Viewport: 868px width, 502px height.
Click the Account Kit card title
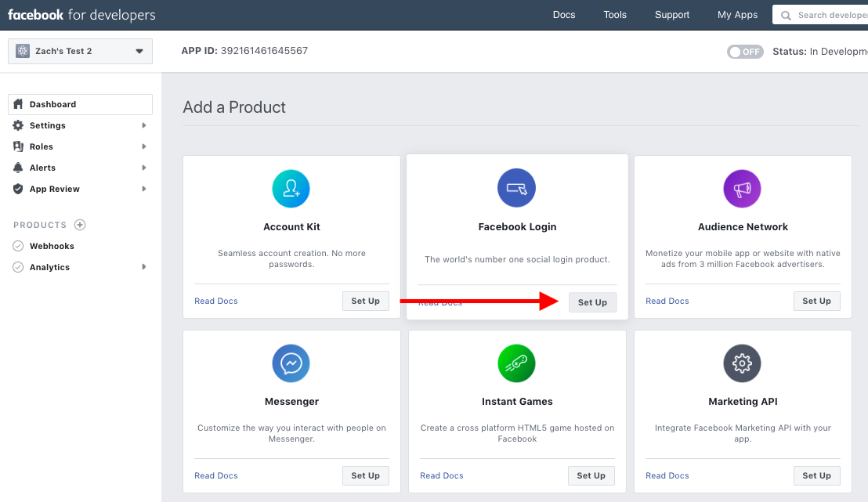291,226
